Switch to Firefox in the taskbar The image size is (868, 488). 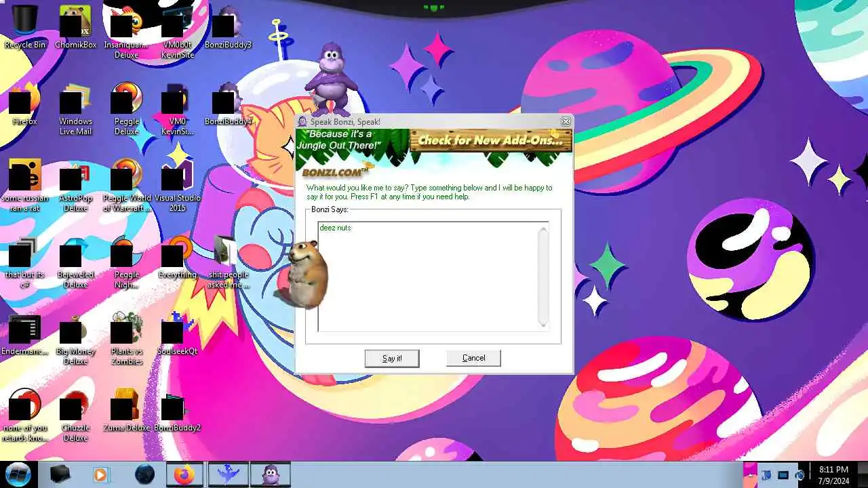pos(184,474)
